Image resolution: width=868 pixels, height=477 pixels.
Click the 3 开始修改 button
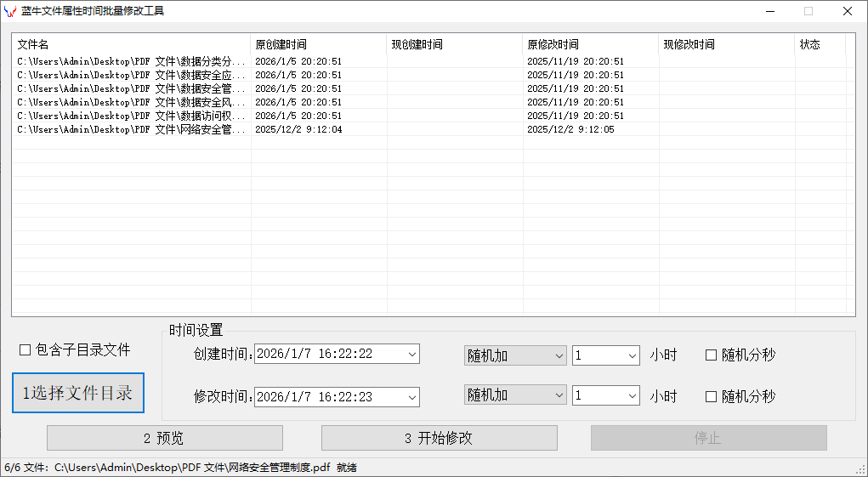coord(439,438)
